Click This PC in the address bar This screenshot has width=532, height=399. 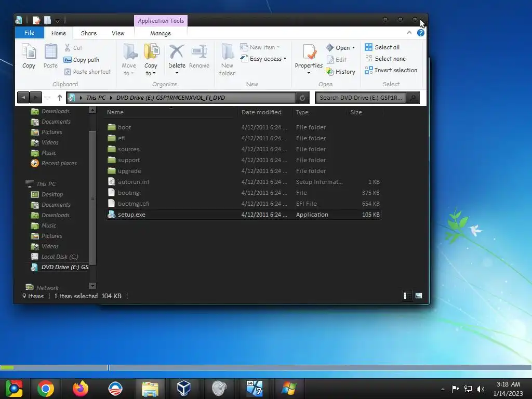pyautogui.click(x=96, y=98)
